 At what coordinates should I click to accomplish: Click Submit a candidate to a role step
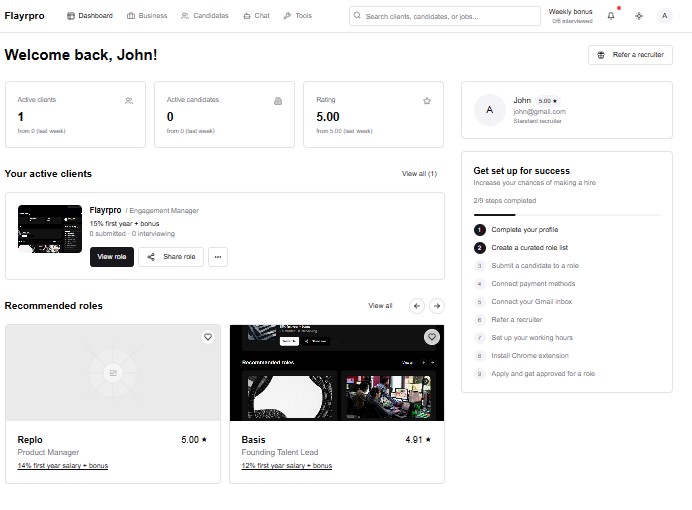click(x=535, y=266)
